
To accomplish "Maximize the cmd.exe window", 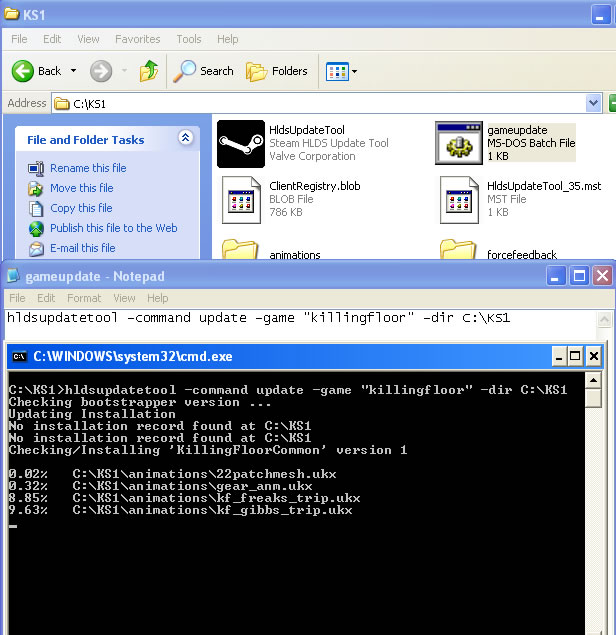I will pos(575,356).
